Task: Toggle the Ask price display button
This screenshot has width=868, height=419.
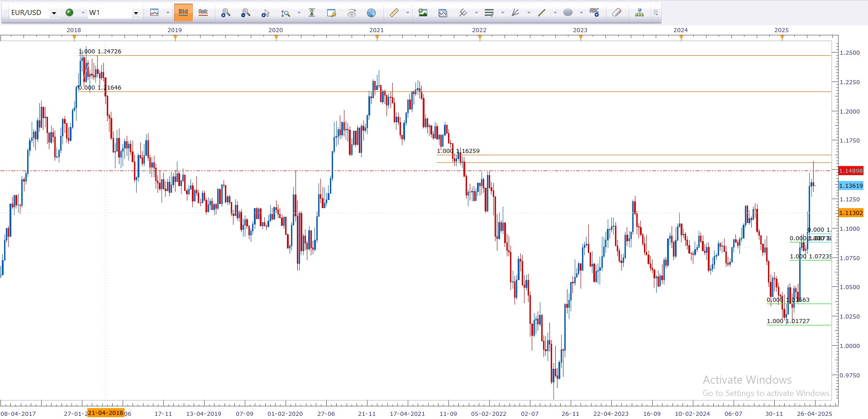Action: tap(203, 13)
